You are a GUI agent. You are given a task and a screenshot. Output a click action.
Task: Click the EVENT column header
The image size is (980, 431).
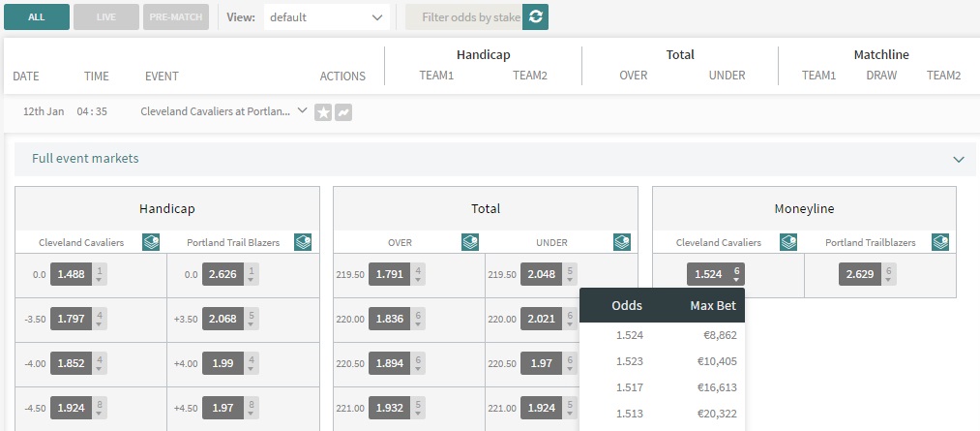[x=162, y=77]
